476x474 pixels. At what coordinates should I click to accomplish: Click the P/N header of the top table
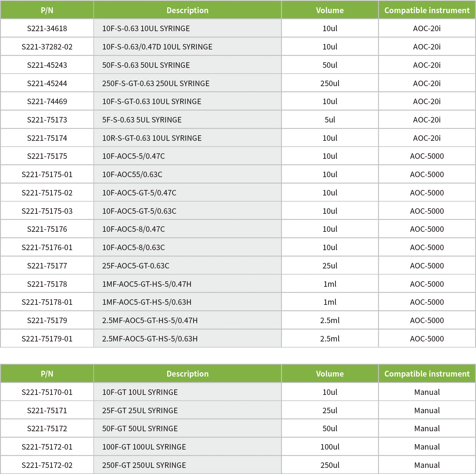point(47,10)
